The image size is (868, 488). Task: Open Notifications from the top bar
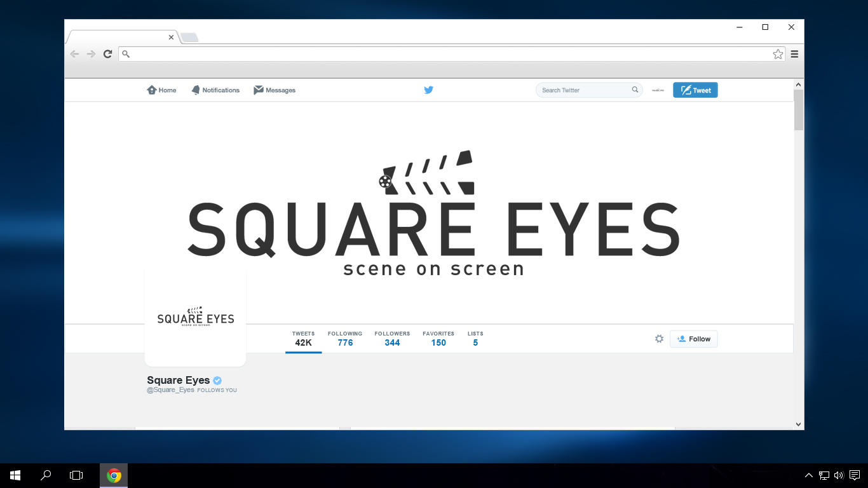point(215,90)
